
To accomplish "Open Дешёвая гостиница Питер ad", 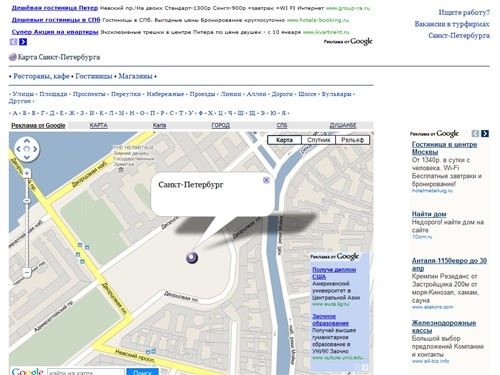I will (x=55, y=8).
